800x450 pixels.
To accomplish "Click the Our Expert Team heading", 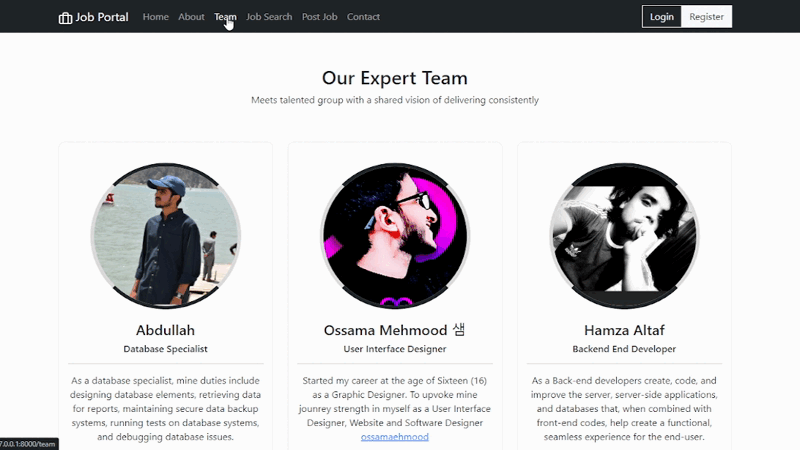I will click(395, 78).
